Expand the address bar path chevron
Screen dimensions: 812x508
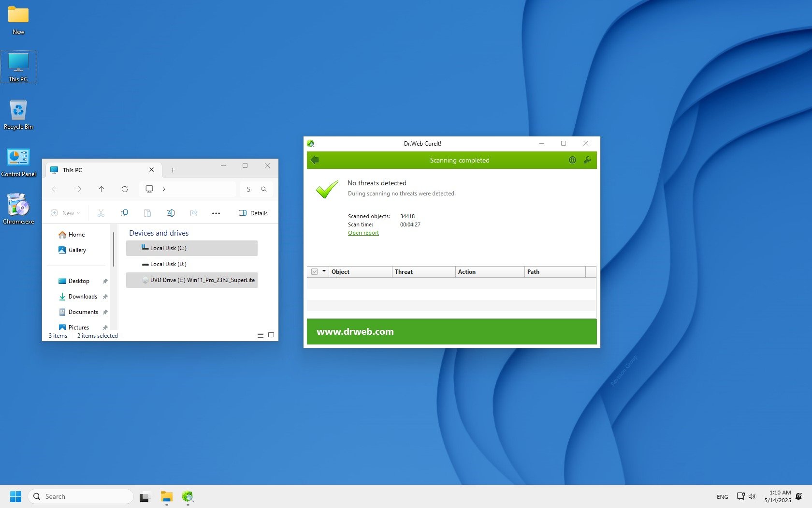point(164,189)
